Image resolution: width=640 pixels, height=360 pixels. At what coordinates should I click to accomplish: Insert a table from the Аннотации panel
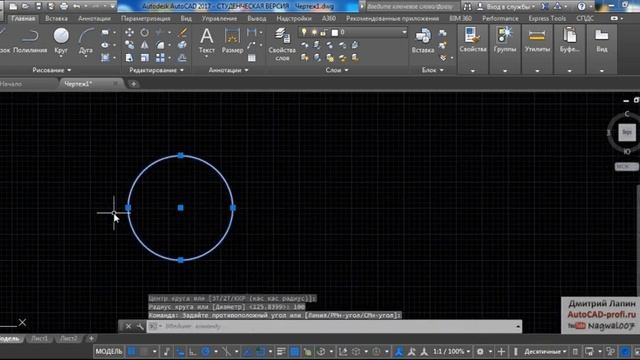pos(252,58)
